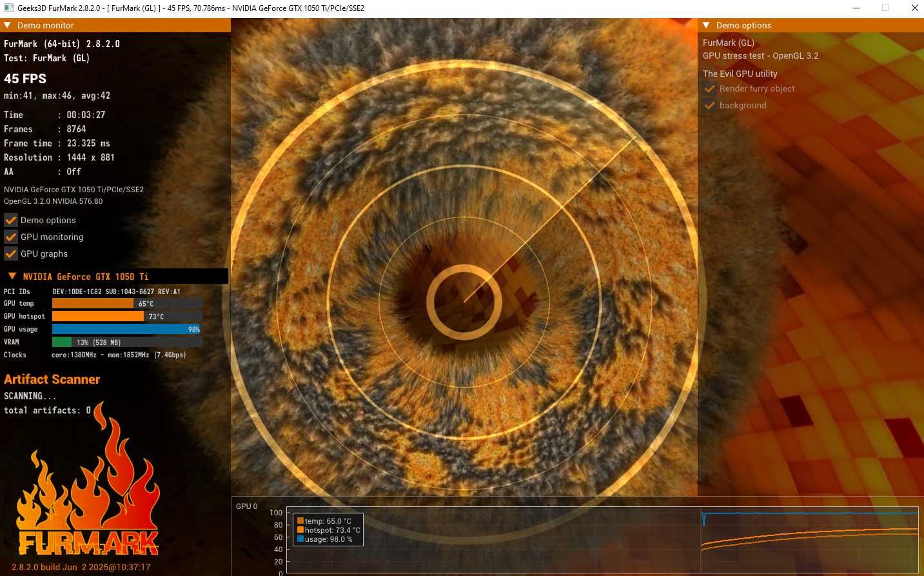Collapse the Demo monitor panel
Screen dimensions: 924x576
pos(7,25)
